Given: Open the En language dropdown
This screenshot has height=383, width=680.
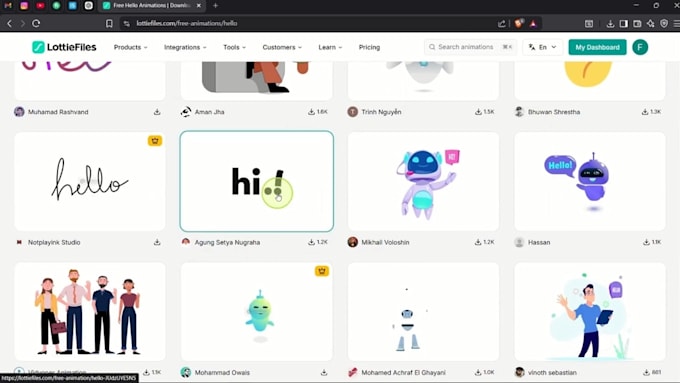Looking at the screenshot, I should pos(543,47).
